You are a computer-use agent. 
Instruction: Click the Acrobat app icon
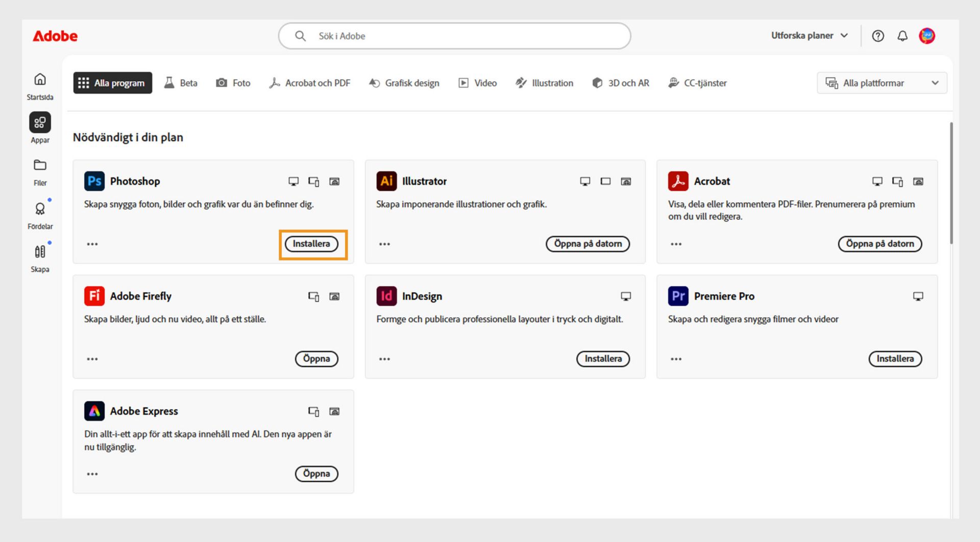tap(678, 181)
